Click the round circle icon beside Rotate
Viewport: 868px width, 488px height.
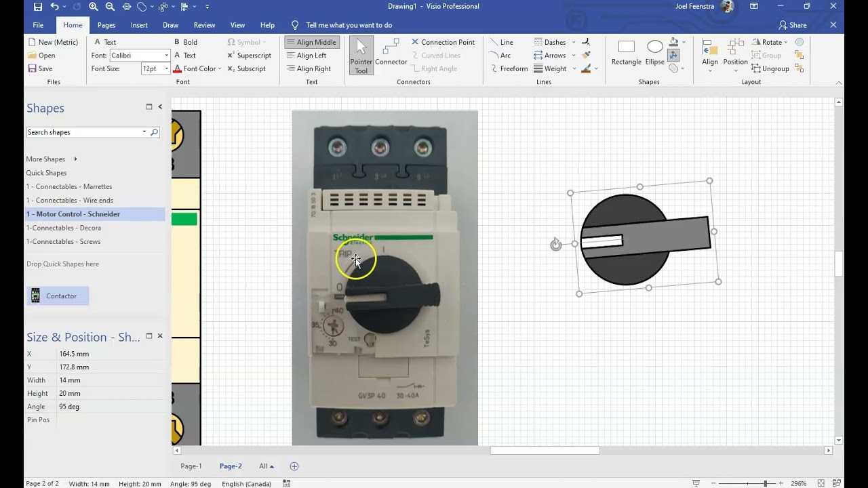(800, 42)
